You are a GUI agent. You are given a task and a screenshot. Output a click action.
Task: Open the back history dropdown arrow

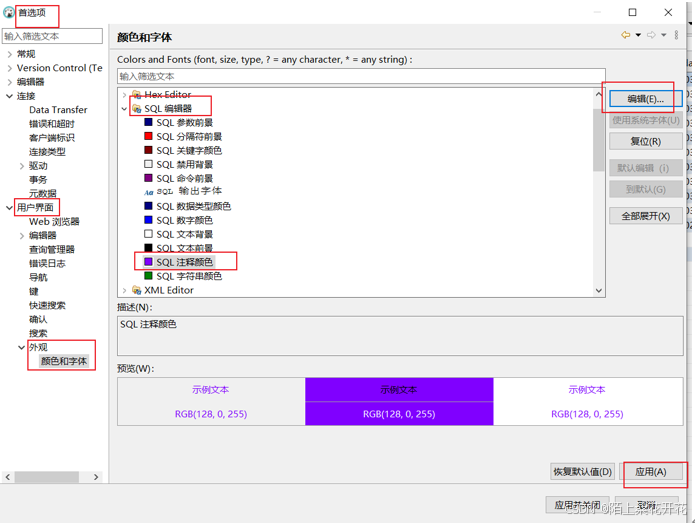(638, 35)
